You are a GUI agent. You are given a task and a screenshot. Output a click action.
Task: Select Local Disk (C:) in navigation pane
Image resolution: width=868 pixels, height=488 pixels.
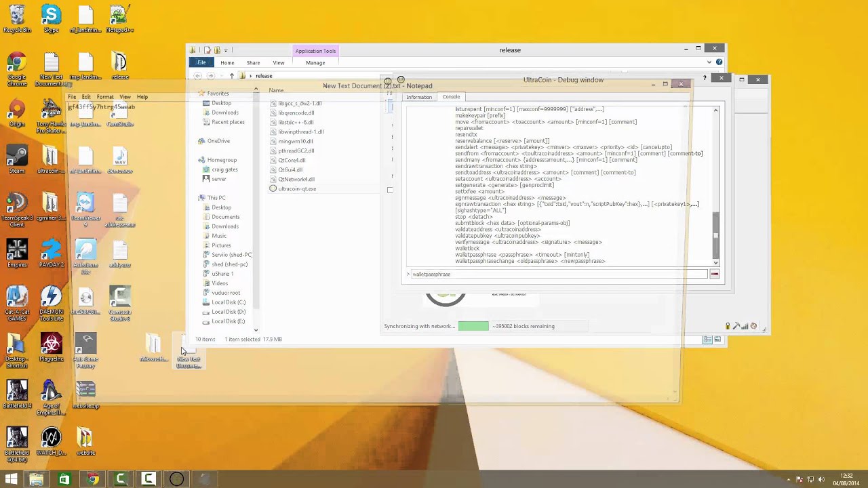click(x=229, y=302)
